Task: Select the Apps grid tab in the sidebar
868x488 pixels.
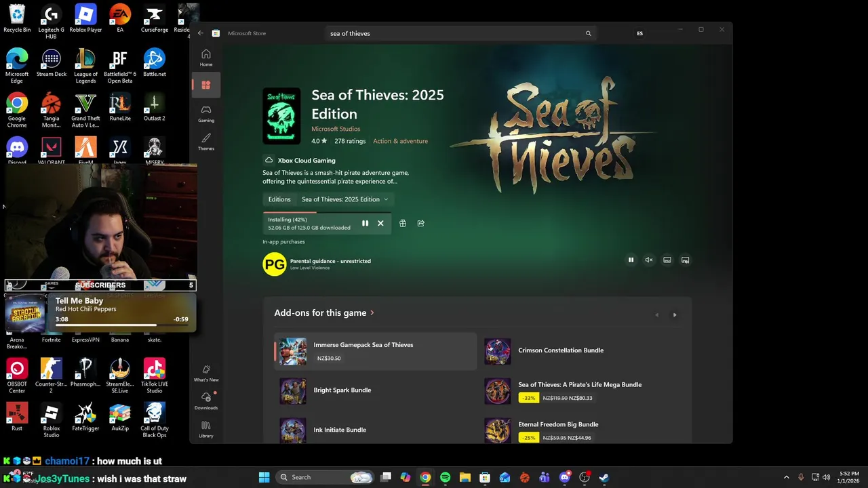Action: click(x=206, y=85)
